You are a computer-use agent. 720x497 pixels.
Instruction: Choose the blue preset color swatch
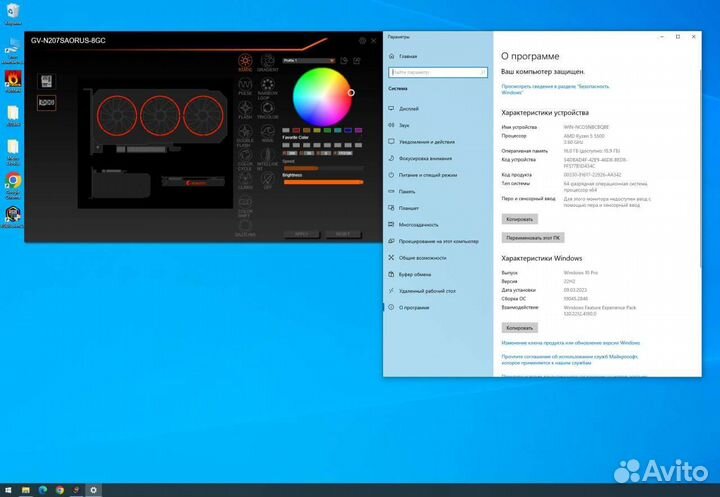348,130
